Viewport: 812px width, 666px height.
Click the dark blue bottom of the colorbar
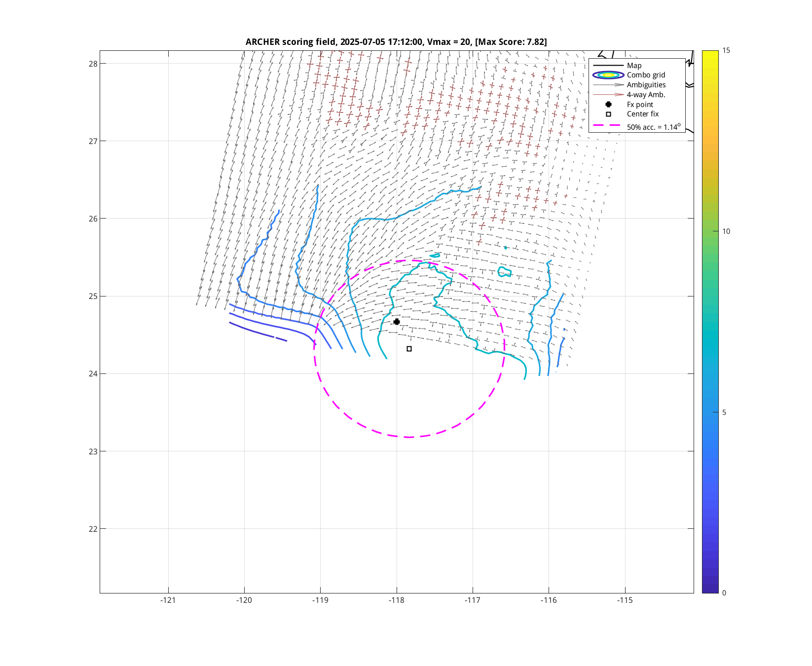pyautogui.click(x=710, y=590)
